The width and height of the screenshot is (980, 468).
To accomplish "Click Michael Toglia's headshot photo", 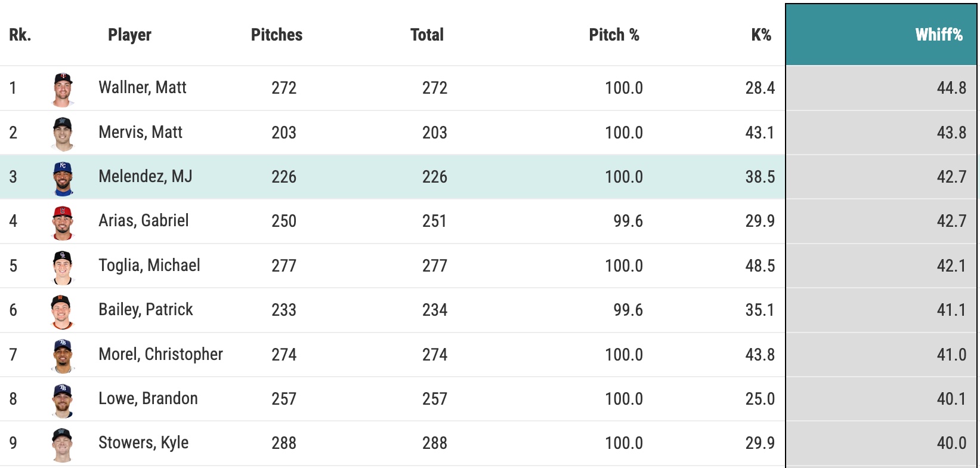I will [x=63, y=266].
